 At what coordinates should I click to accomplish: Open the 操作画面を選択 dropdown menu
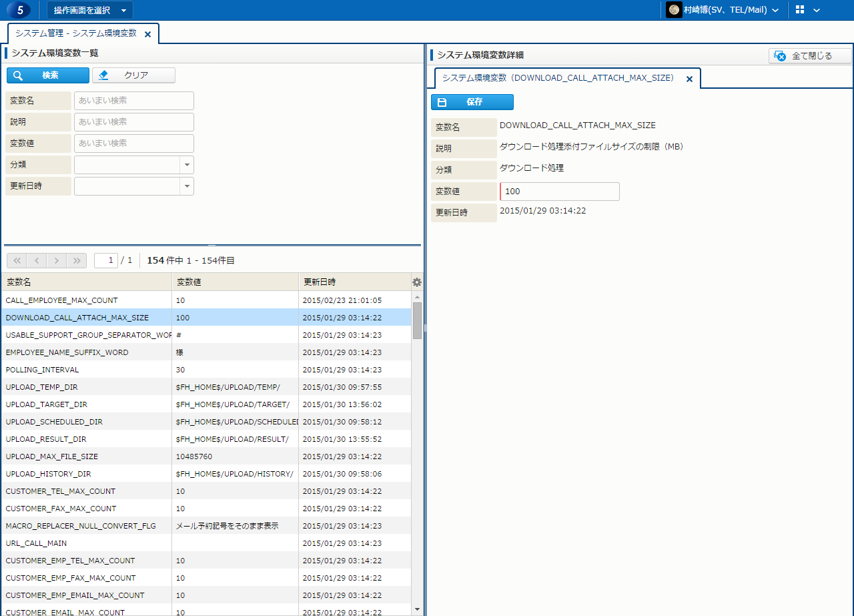(89, 10)
